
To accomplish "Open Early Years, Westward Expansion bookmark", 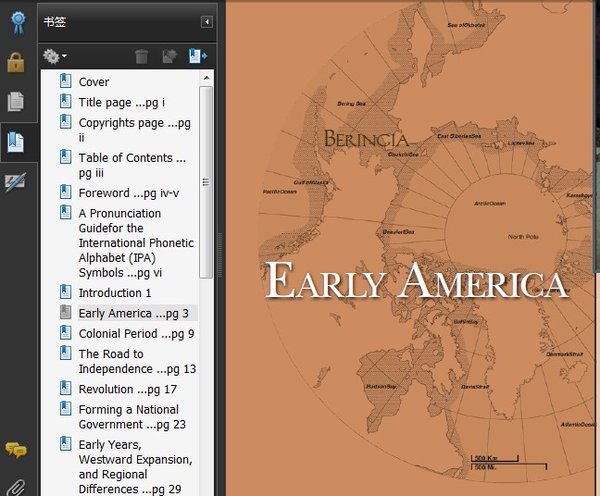I will (135, 467).
